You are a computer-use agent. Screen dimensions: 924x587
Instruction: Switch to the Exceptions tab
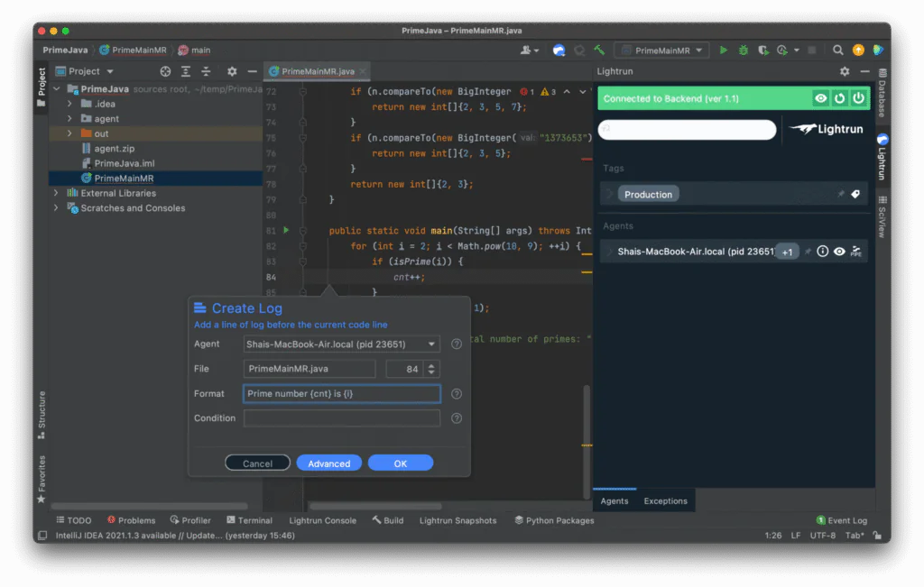coord(665,500)
